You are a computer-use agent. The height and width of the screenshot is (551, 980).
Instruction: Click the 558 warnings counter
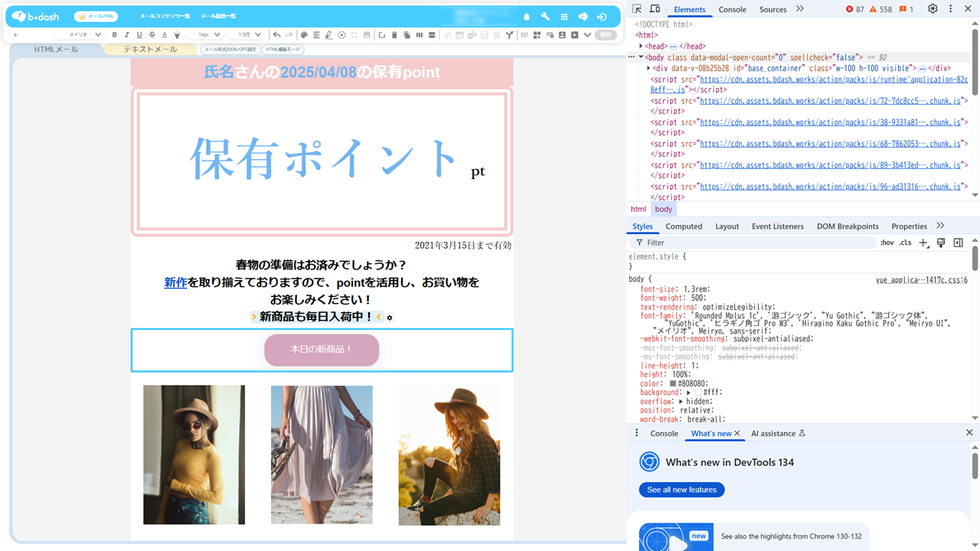pyautogui.click(x=880, y=9)
